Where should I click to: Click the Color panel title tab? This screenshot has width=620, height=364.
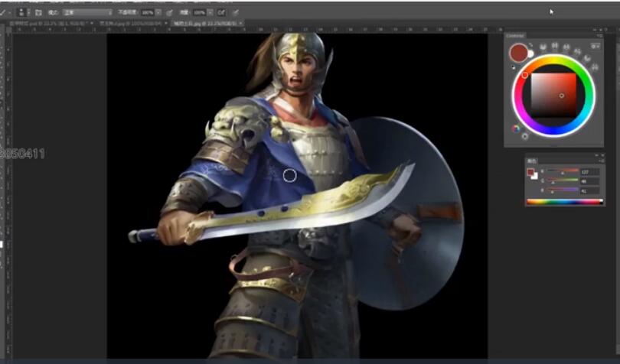(532, 161)
